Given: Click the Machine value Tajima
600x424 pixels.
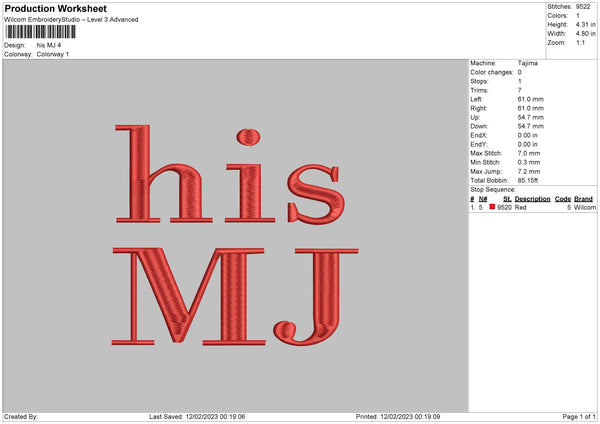Looking at the screenshot, I should point(526,64).
